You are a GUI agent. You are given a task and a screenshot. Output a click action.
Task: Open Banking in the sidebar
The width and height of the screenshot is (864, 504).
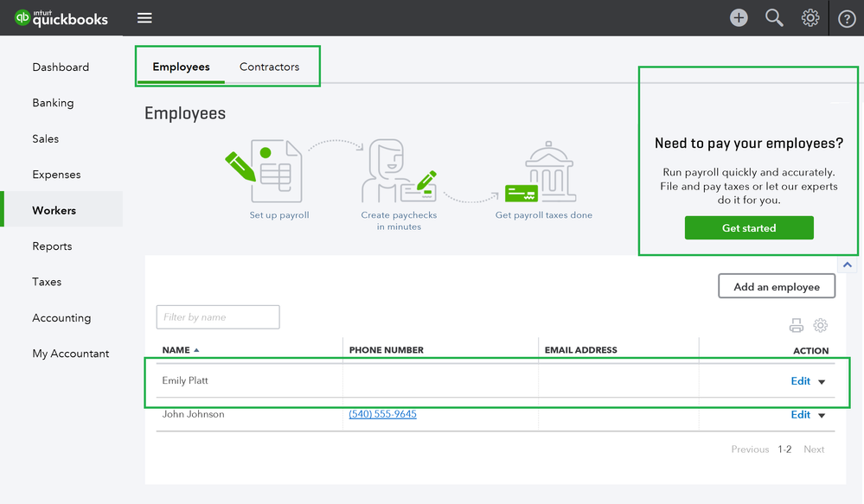click(53, 103)
